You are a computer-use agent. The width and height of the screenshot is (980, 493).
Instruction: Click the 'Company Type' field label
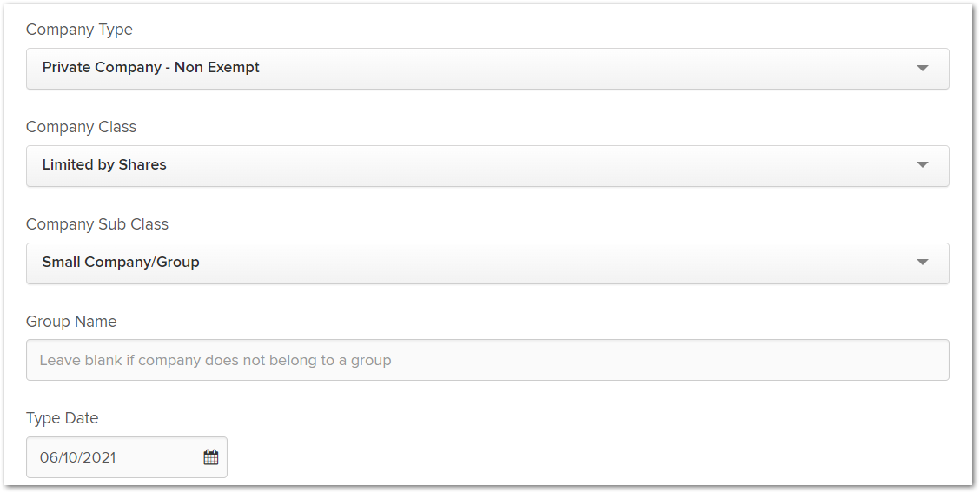[79, 30]
